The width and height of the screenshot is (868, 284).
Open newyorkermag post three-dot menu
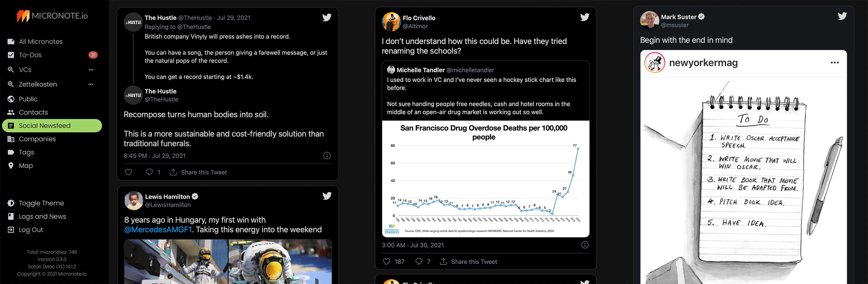[x=835, y=63]
